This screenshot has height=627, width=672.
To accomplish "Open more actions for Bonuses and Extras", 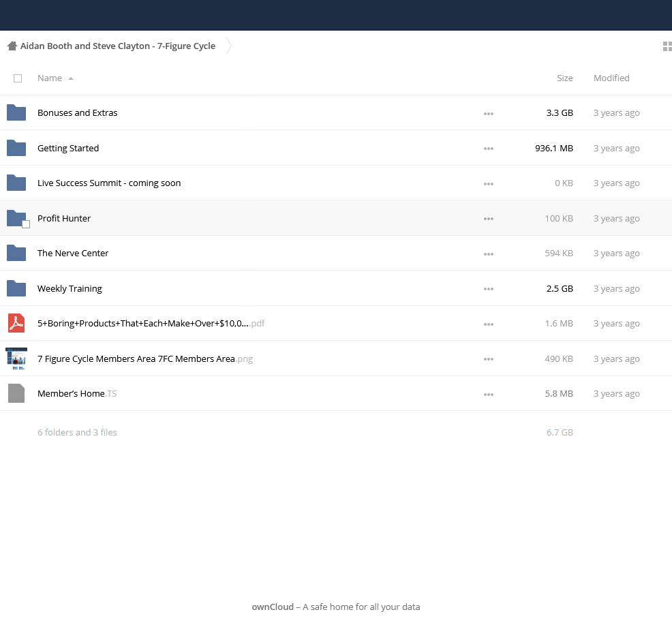I will pos(489,114).
